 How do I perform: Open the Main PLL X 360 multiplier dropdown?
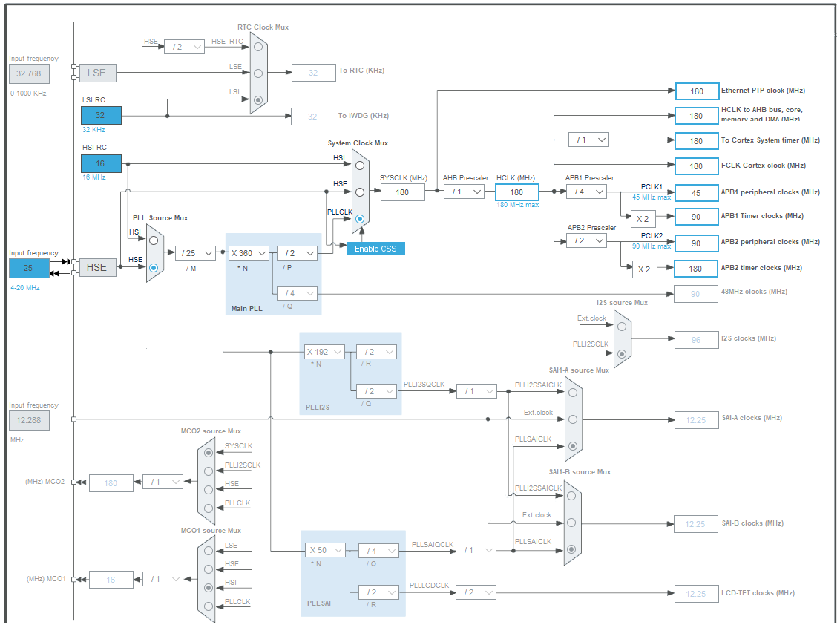249,253
